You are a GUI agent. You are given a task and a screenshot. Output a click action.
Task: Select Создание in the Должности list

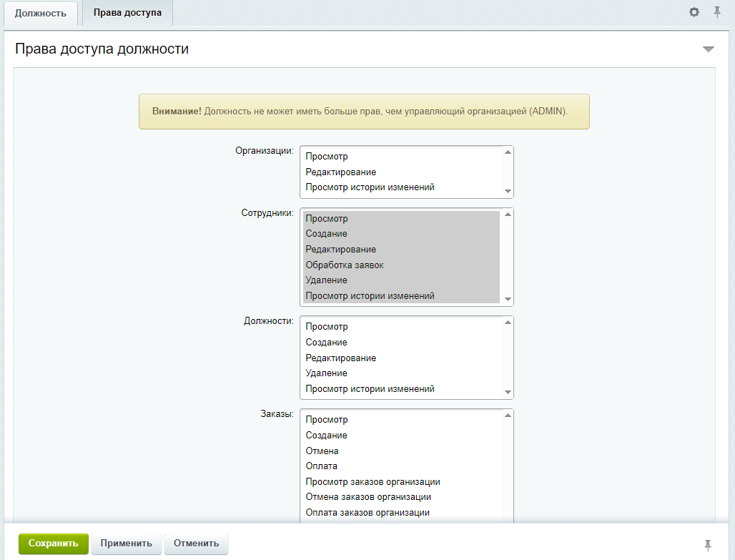click(x=401, y=343)
